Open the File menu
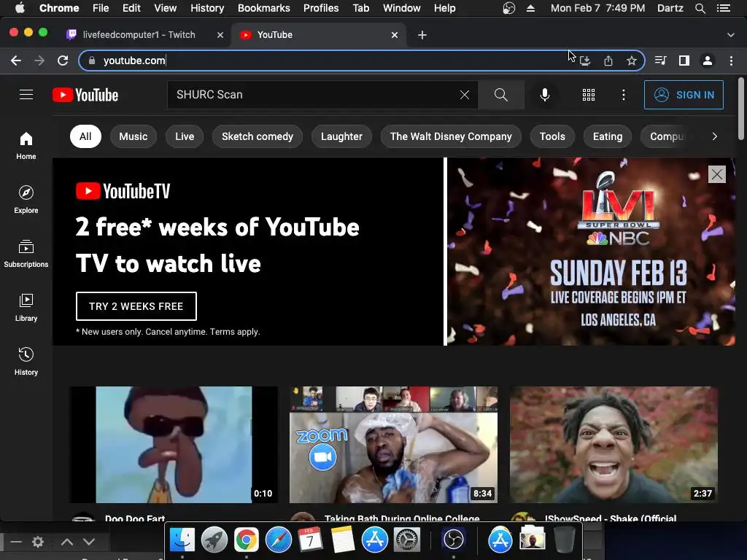Image resolution: width=747 pixels, height=560 pixels. (x=101, y=8)
